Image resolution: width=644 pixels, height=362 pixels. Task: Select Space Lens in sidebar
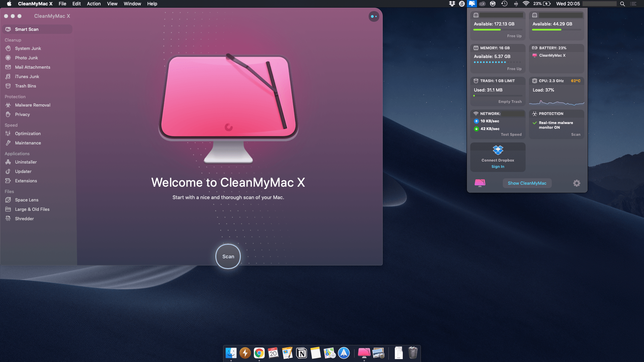click(x=26, y=200)
